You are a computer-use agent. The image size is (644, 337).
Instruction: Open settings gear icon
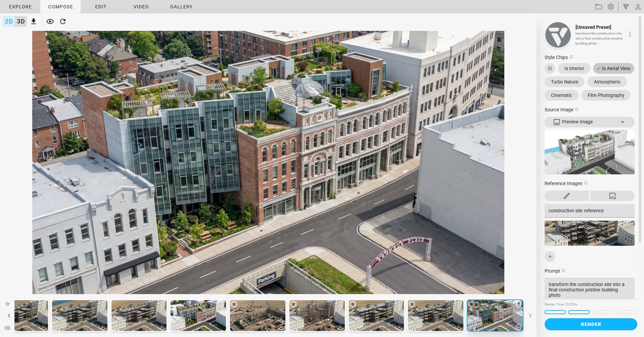coord(611,7)
